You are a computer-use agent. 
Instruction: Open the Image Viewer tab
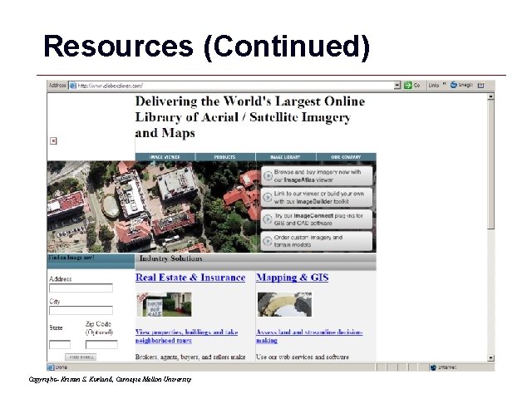(165, 157)
